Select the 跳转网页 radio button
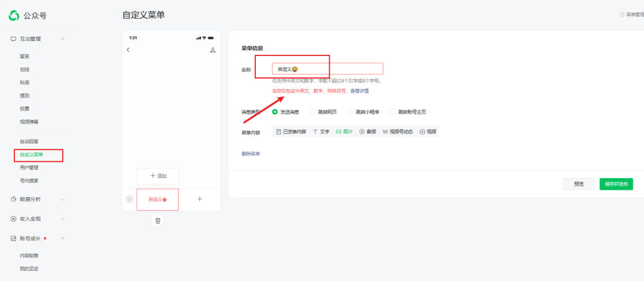644x281 pixels. point(313,111)
